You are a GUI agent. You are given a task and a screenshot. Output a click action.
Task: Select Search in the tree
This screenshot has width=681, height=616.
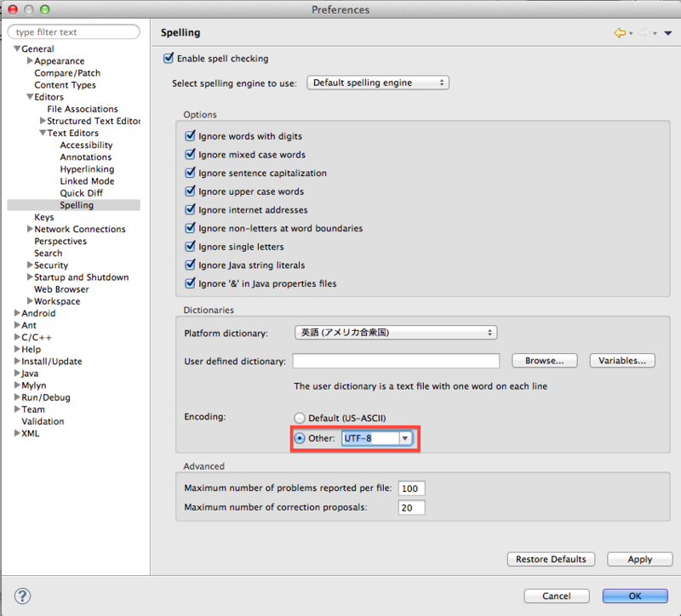tap(49, 253)
